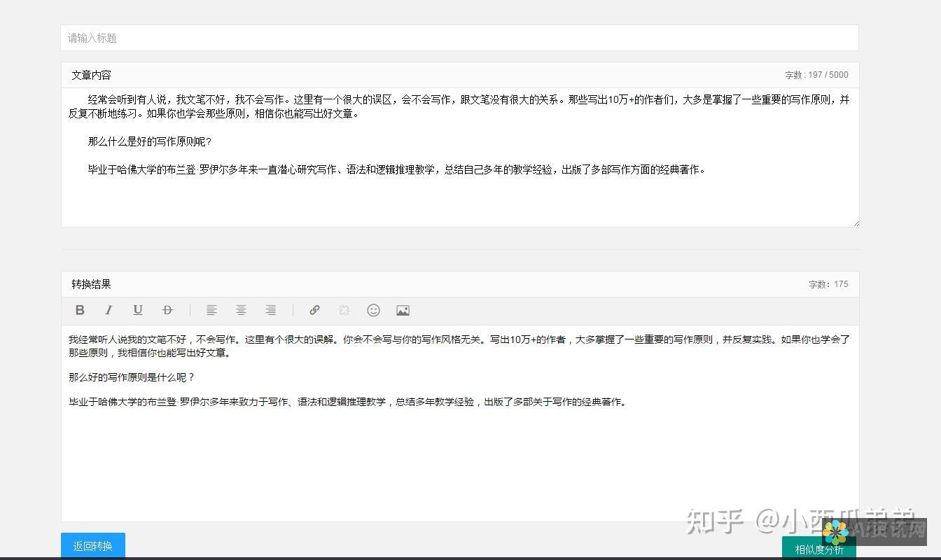Open 相似度分析 similarity analysis
This screenshot has height=560, width=941.
819,549
